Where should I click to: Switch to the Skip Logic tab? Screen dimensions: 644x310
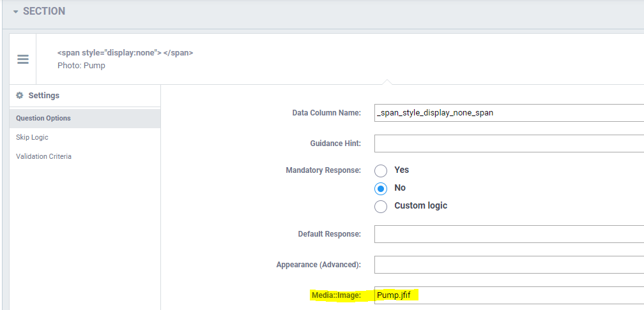click(x=32, y=137)
